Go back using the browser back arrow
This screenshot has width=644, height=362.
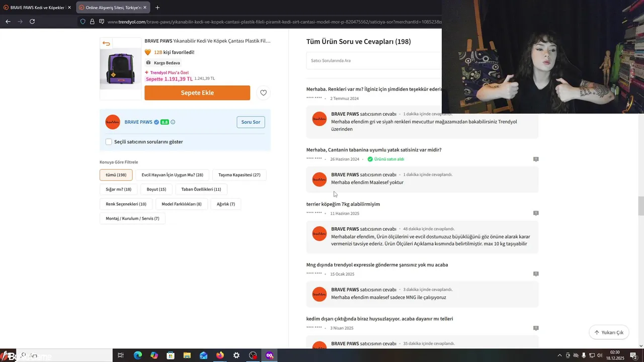click(x=8, y=22)
